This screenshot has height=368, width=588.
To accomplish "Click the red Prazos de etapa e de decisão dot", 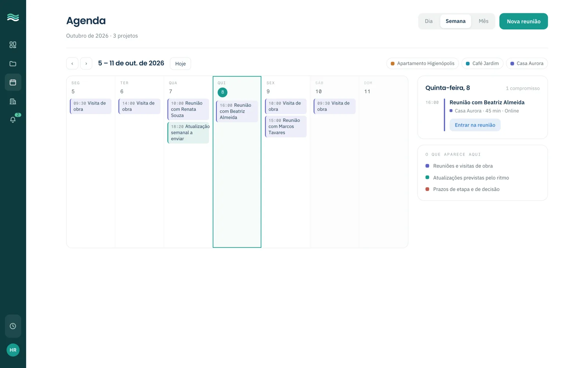I will [x=427, y=189].
